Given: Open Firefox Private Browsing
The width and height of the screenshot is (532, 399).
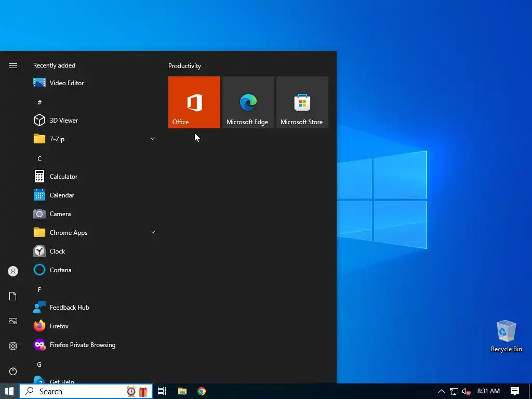Looking at the screenshot, I should click(95, 345).
